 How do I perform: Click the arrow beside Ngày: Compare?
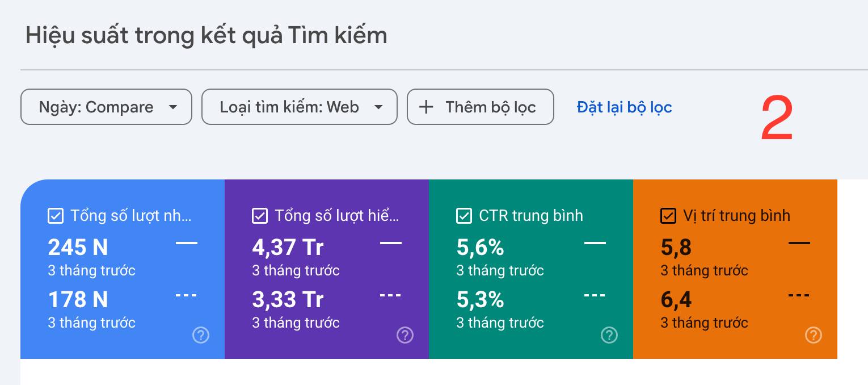click(174, 107)
